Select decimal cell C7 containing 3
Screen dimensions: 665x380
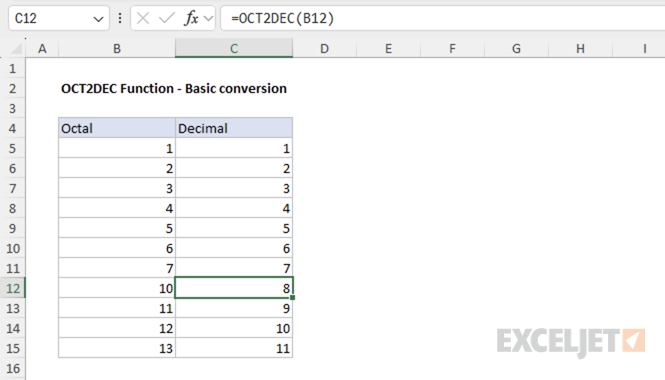pos(234,188)
